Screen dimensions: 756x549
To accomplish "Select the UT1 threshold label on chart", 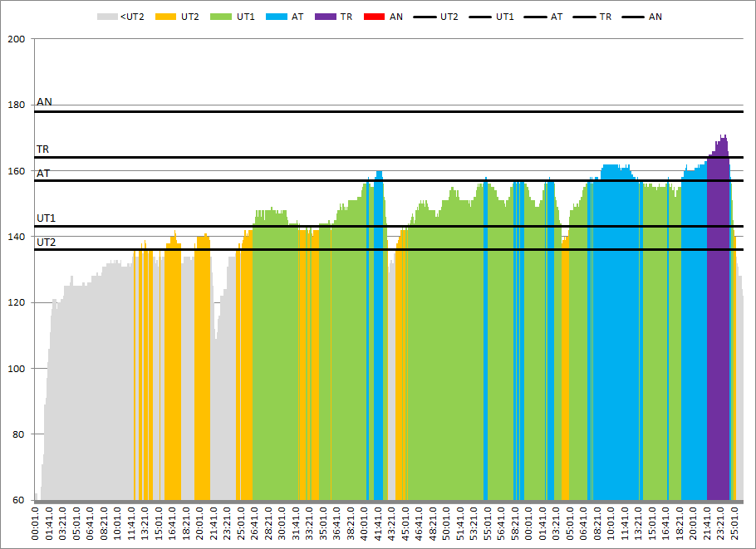I will click(x=46, y=218).
